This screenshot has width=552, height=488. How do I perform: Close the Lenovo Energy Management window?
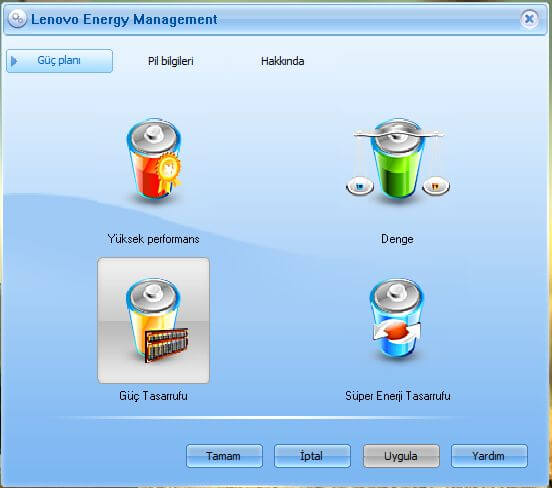[x=529, y=19]
